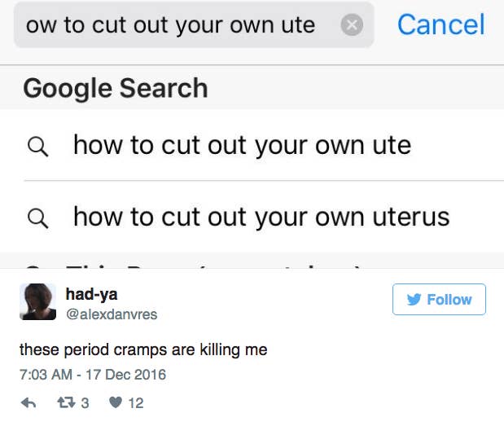The width and height of the screenshot is (504, 426).
Task: Reply to the tweet
Action: (x=28, y=402)
